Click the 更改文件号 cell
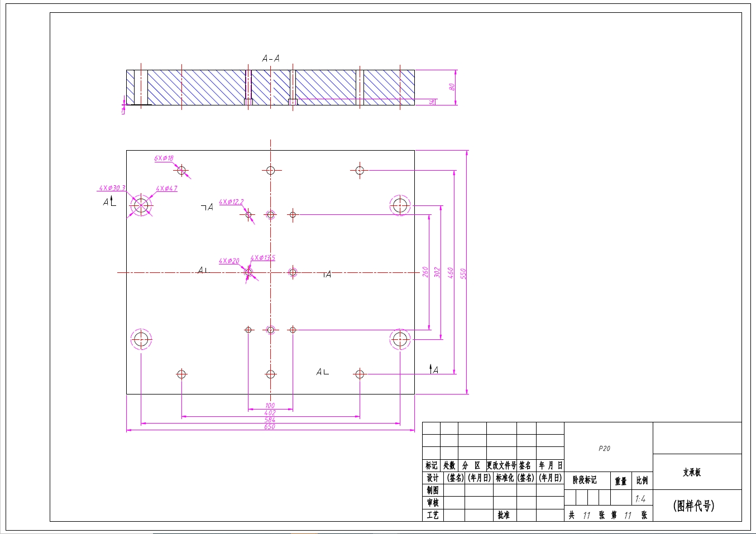Image resolution: width=756 pixels, height=534 pixels. click(501, 465)
